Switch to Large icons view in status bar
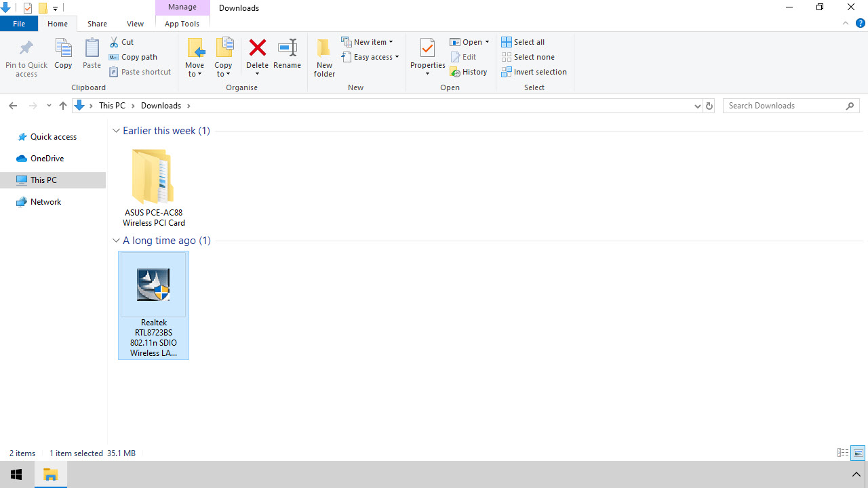Image resolution: width=868 pixels, height=488 pixels. coord(858,453)
